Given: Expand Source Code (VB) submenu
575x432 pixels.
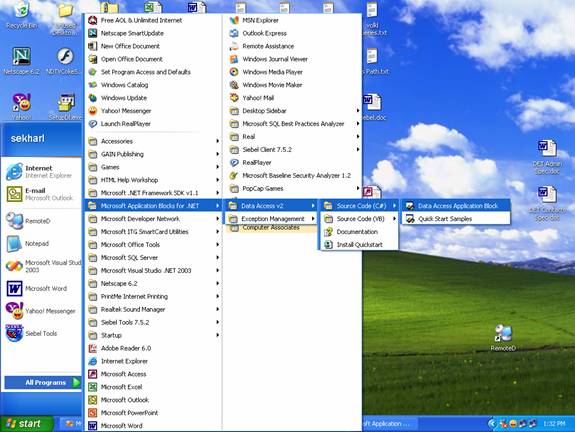Looking at the screenshot, I should [x=359, y=219].
